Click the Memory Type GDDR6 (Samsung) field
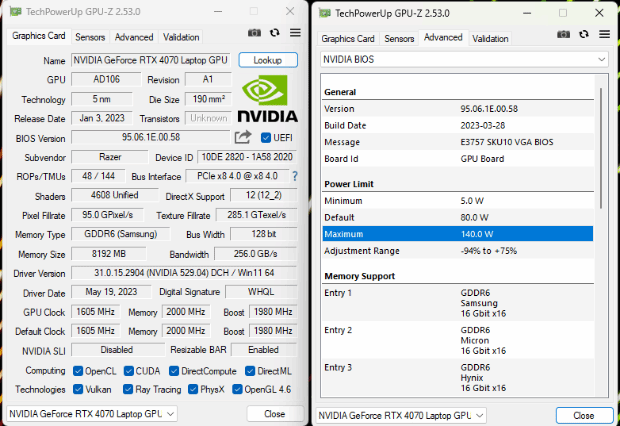This screenshot has height=426, width=620. pyautogui.click(x=121, y=234)
